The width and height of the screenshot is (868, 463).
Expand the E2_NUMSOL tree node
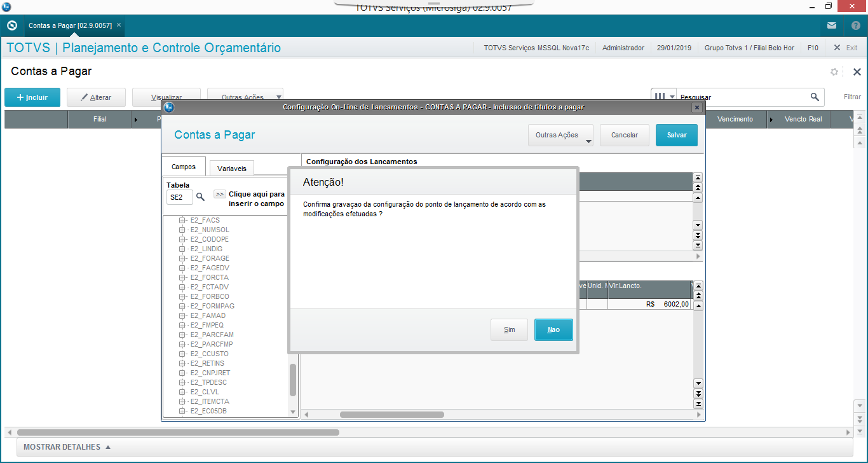click(x=182, y=230)
